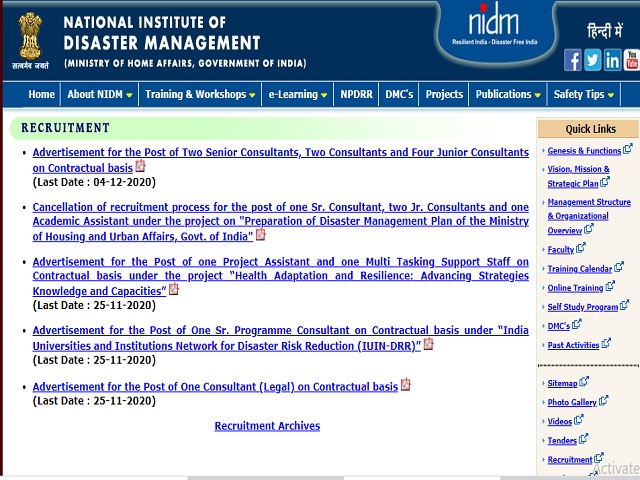
Task: Click the RECRUITMENT section heading
Action: click(65, 128)
